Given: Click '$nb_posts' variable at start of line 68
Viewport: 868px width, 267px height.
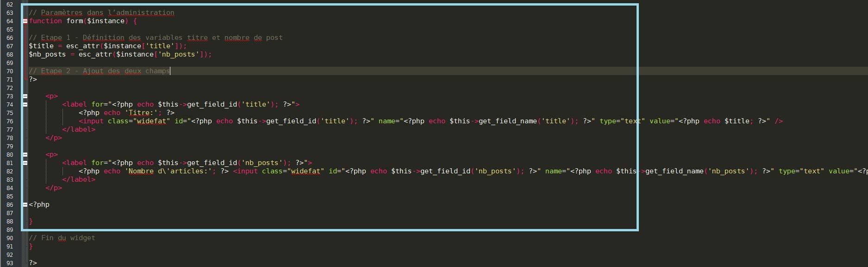Looking at the screenshot, I should pyautogui.click(x=47, y=54).
